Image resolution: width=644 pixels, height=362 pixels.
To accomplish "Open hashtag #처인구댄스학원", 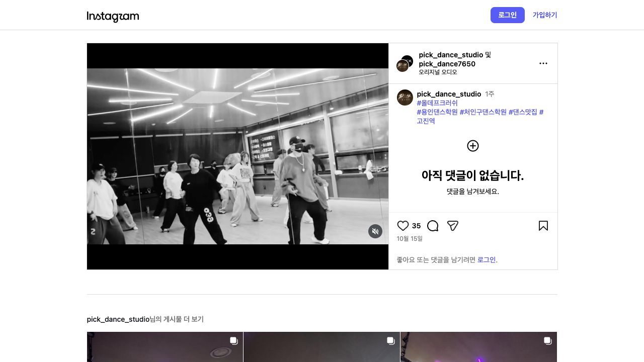I will 483,112.
